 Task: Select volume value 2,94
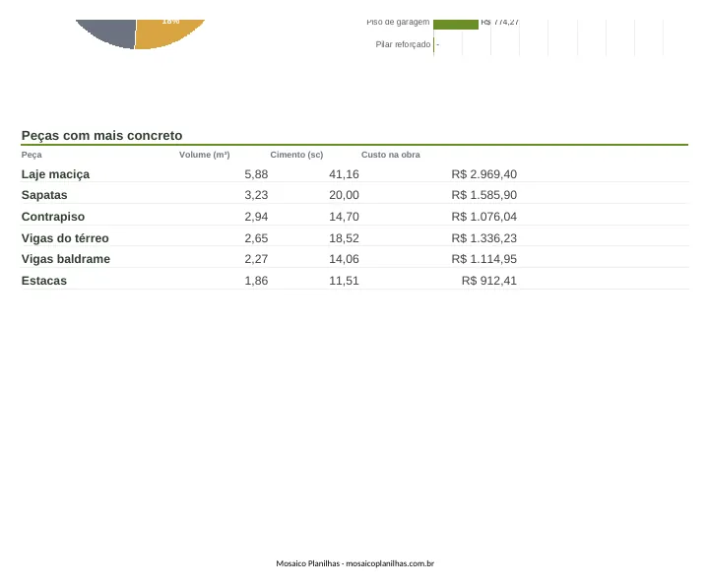point(256,217)
